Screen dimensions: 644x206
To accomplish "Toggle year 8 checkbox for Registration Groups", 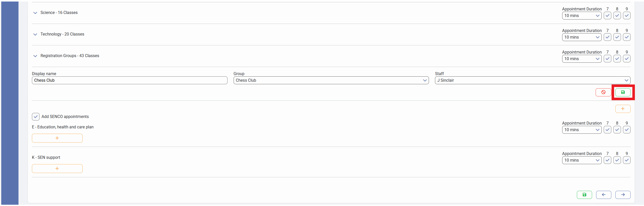I will pos(617,59).
